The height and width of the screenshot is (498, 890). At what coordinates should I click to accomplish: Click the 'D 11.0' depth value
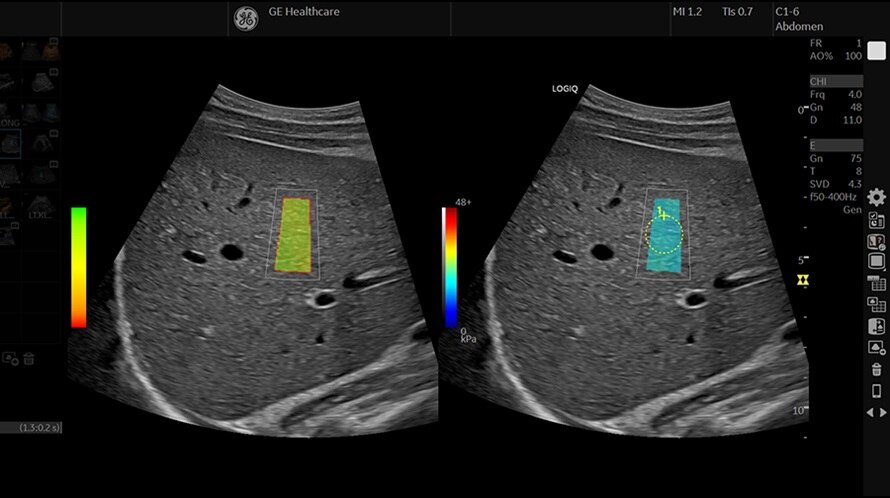point(836,120)
